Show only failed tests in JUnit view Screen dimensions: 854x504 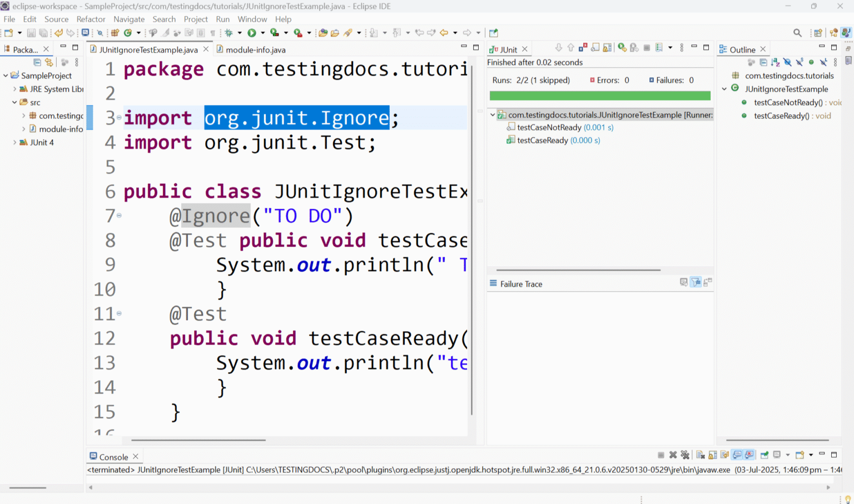[x=583, y=48]
